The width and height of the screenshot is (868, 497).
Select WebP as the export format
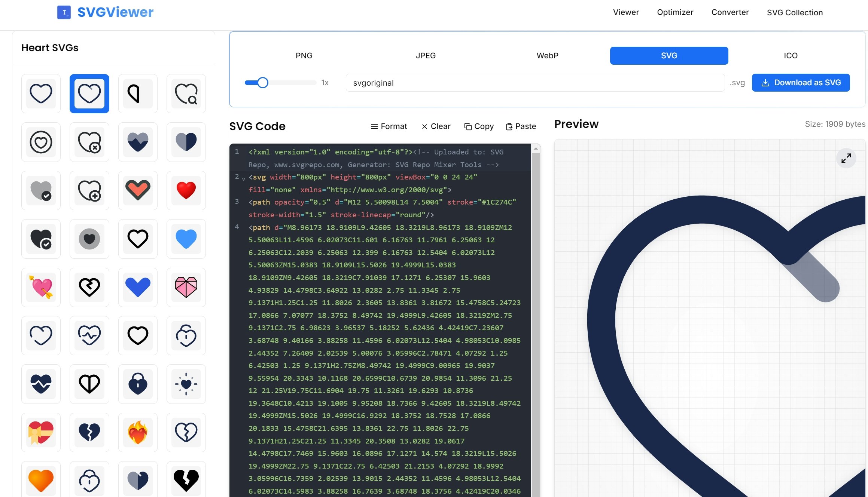point(547,55)
